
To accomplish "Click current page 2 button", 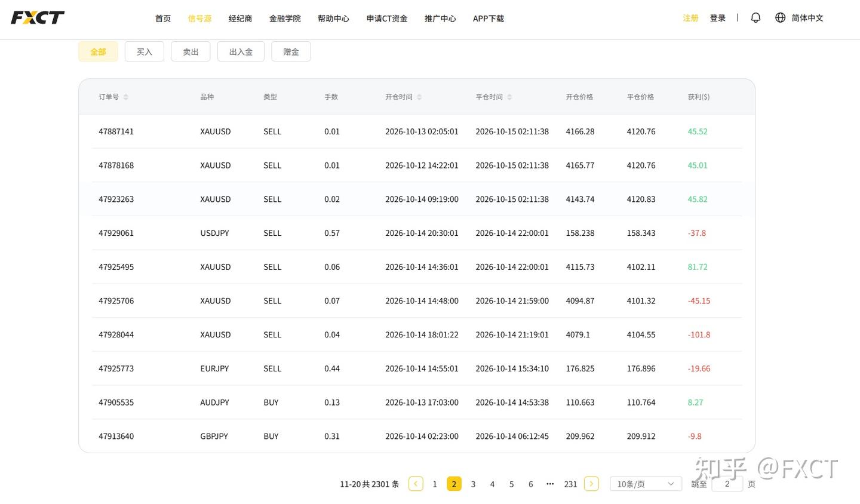I will pos(454,484).
